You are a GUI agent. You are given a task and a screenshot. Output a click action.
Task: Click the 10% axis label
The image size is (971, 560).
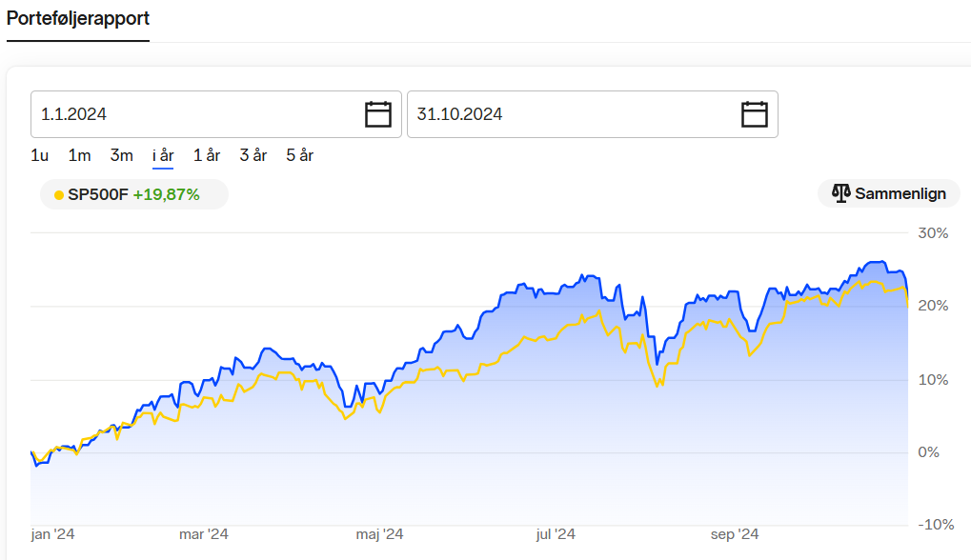(x=933, y=380)
